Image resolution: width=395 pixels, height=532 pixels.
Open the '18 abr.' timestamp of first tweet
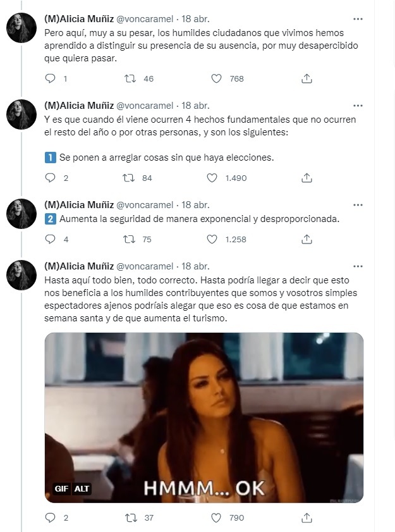click(195, 18)
